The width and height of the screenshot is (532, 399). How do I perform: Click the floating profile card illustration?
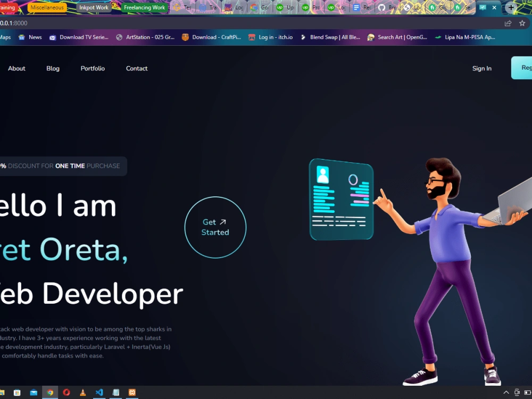coord(342,199)
